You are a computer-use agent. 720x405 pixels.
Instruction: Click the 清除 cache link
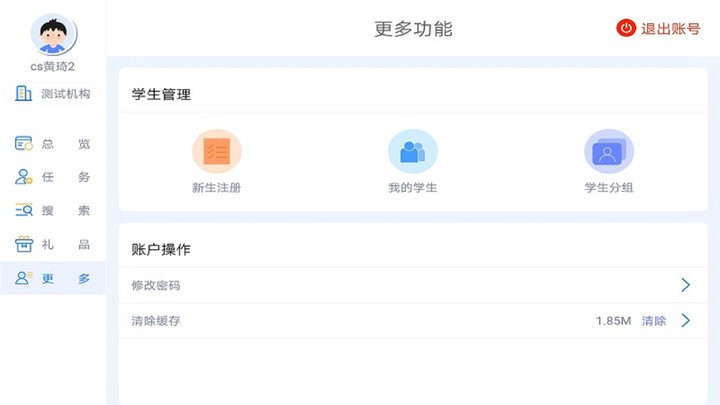coord(654,321)
